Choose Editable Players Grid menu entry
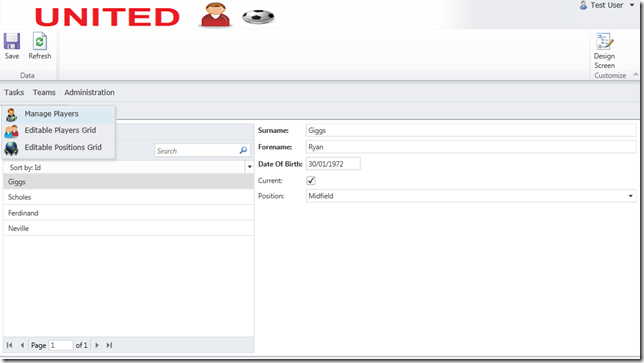This screenshot has width=644, height=363. pyautogui.click(x=58, y=131)
